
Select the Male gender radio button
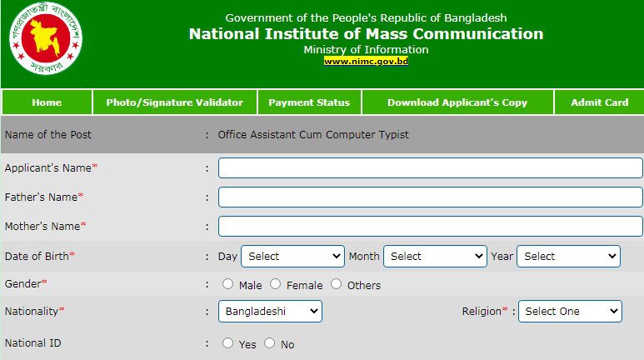click(x=227, y=284)
